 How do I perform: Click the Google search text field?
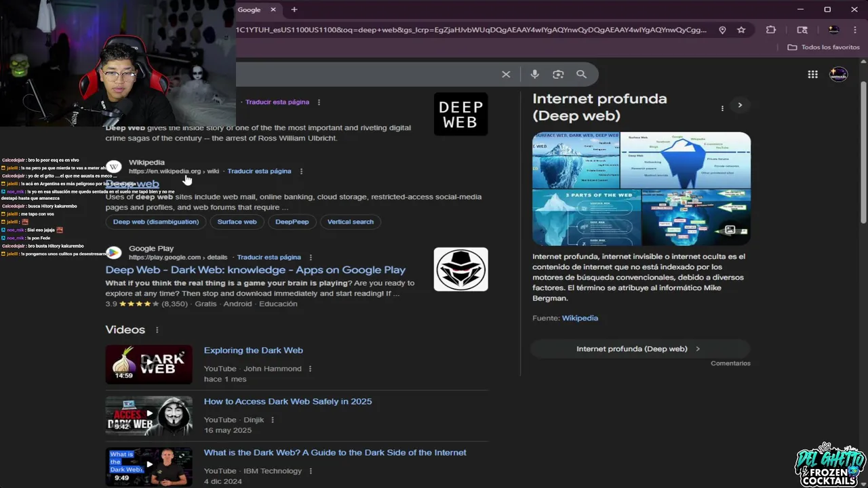pyautogui.click(x=366, y=75)
